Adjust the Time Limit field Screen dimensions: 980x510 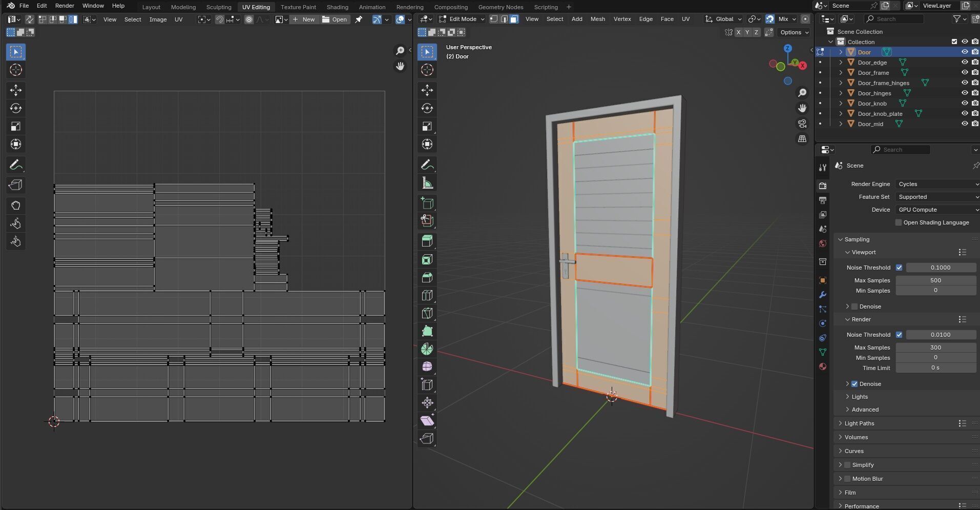(935, 368)
